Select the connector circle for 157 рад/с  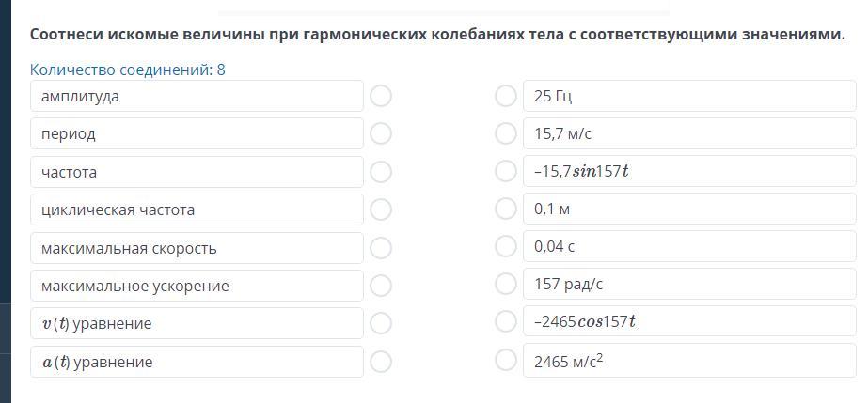505,284
